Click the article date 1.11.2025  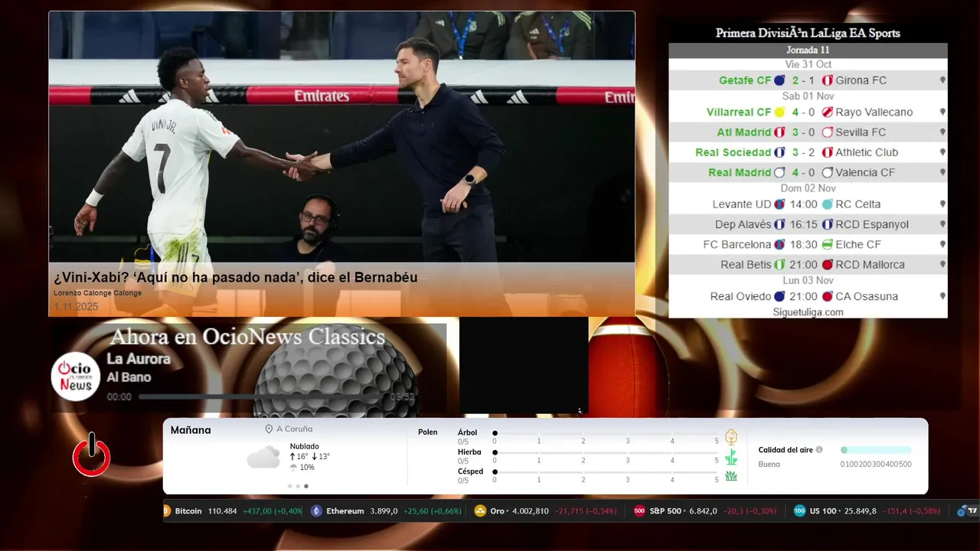(76, 306)
